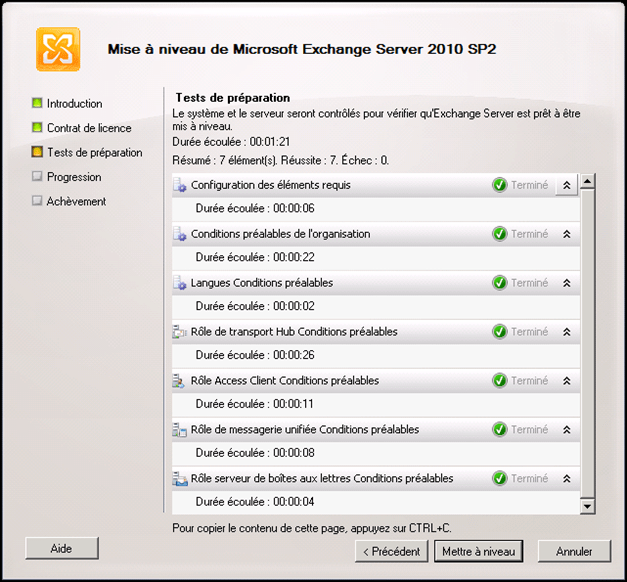Collapse the Configuration des éléments requis section
627x582 pixels.
pos(566,185)
